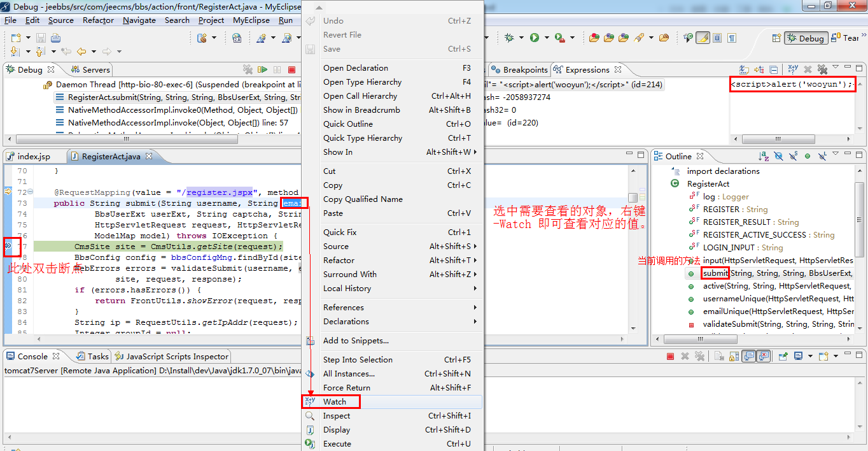Select REGISTER_RESULT field in the Outline
The image size is (868, 451).
[745, 222]
